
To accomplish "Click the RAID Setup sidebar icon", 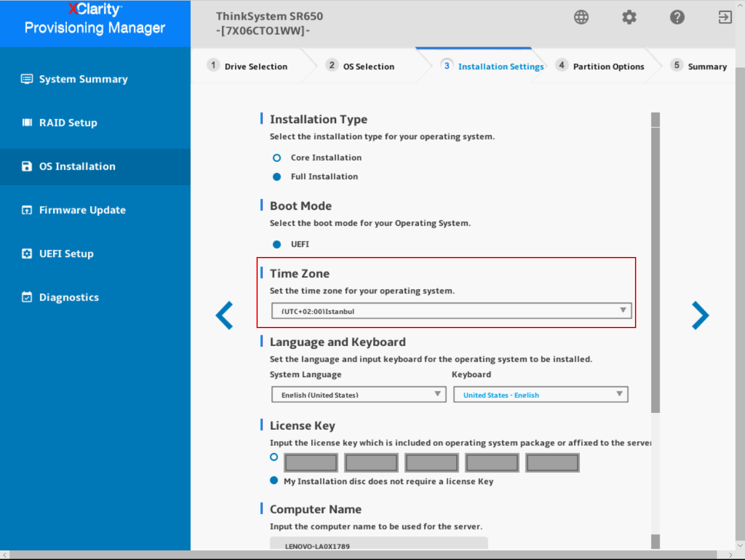I will 26,123.
